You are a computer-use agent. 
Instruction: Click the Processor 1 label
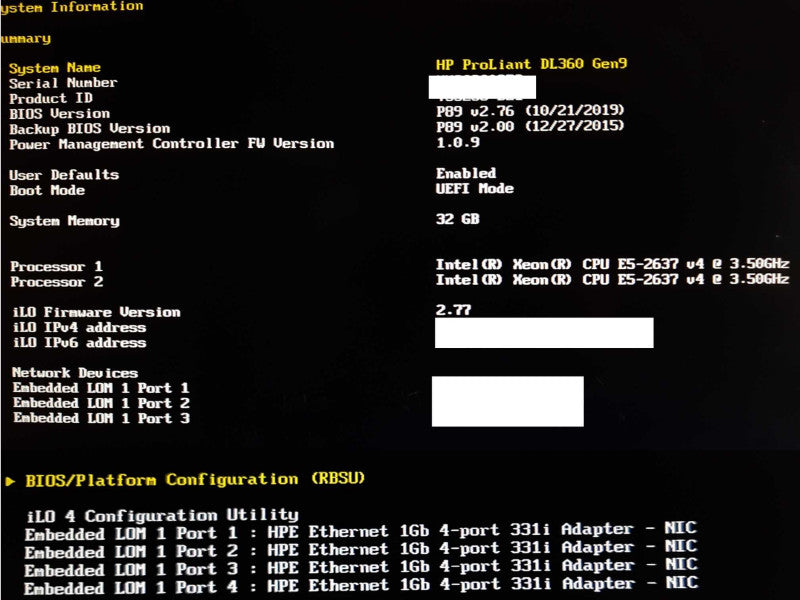57,266
